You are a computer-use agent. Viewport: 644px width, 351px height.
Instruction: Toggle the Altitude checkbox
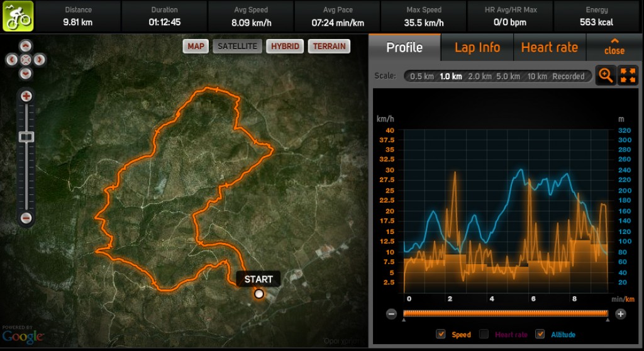click(540, 334)
